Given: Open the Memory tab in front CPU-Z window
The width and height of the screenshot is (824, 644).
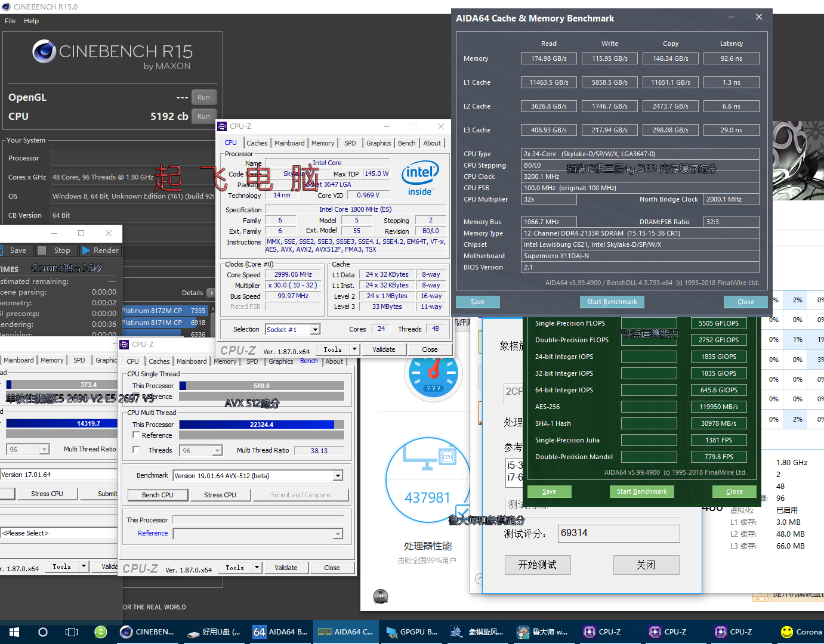Looking at the screenshot, I should tap(323, 143).
